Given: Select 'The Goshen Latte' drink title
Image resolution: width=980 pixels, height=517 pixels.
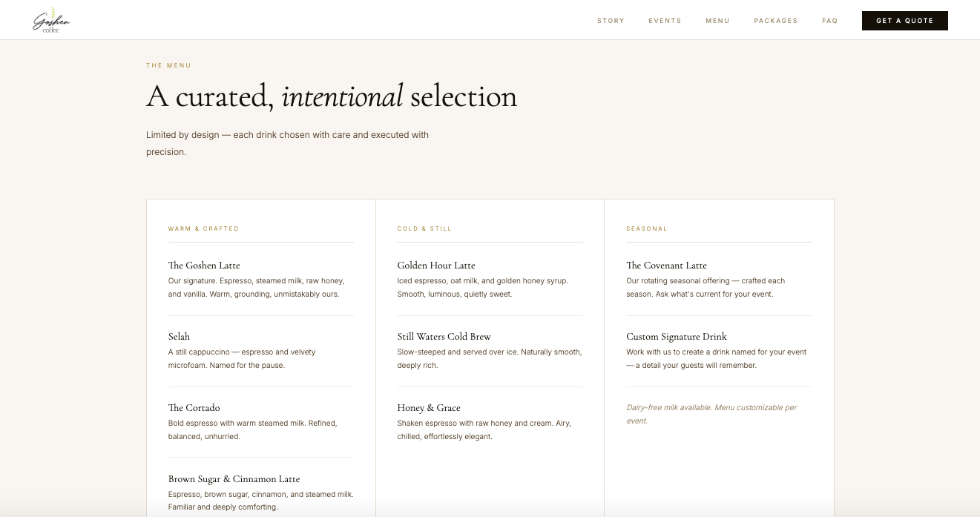Looking at the screenshot, I should click(x=204, y=266).
